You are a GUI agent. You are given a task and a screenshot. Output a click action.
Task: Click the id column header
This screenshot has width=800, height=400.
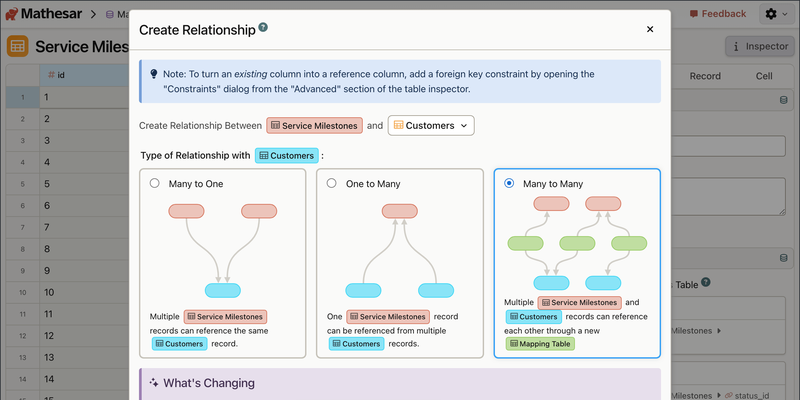point(84,75)
